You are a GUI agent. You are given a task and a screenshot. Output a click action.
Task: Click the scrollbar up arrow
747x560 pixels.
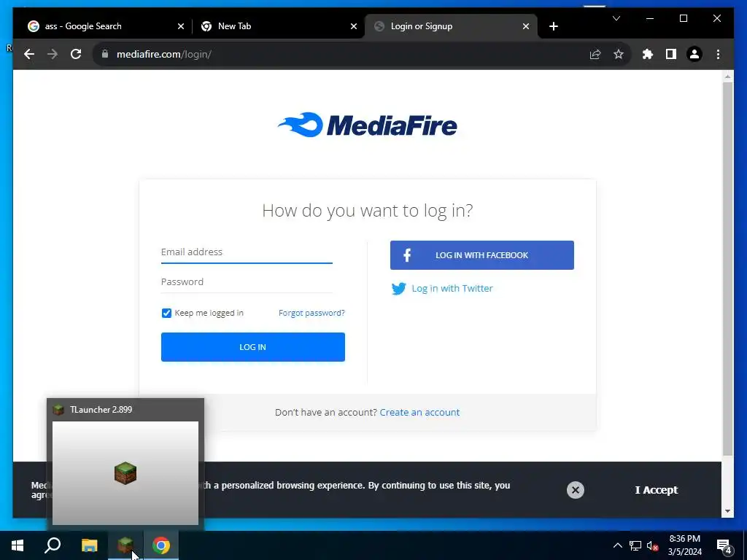click(727, 76)
